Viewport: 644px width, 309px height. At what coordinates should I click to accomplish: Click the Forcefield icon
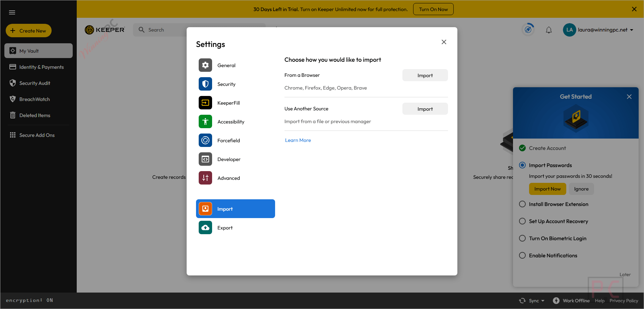[x=205, y=140]
